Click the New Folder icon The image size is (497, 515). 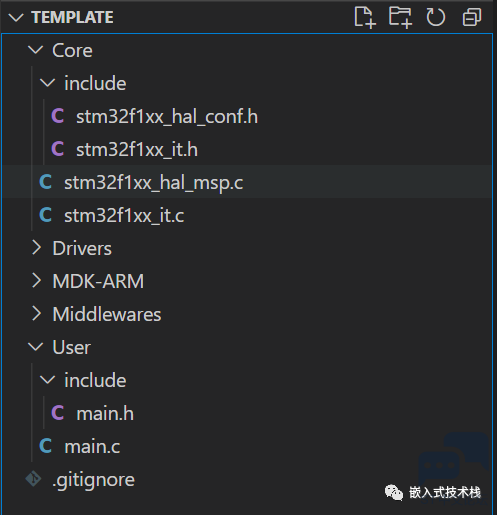[x=400, y=17]
